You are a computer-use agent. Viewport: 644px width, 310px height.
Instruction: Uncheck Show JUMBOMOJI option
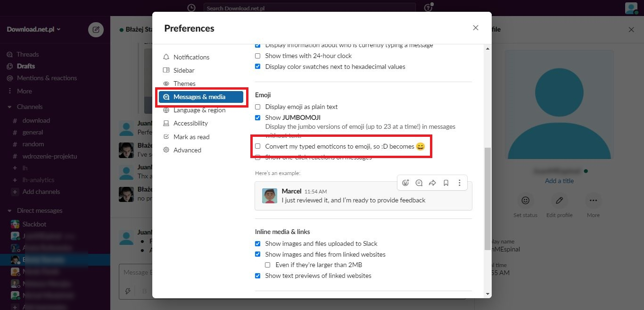click(x=258, y=117)
